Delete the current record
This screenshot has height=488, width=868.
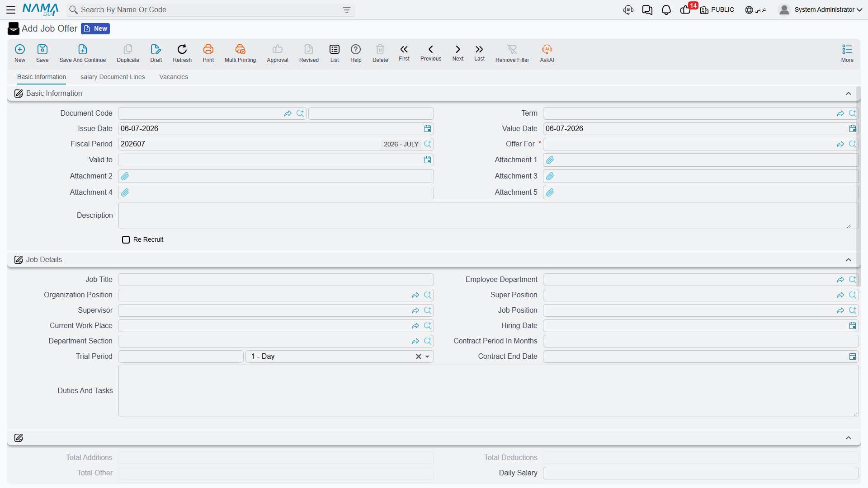tap(380, 49)
